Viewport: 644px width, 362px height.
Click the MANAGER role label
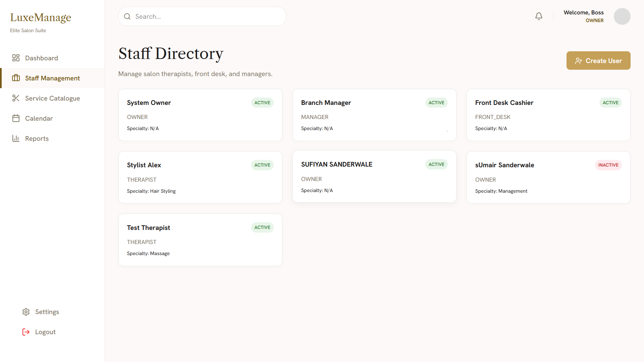coord(315,117)
